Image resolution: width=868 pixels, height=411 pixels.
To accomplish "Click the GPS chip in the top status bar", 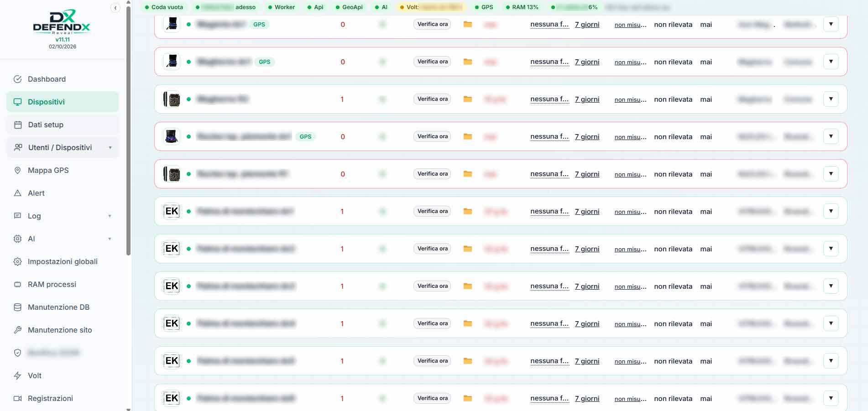I will click(x=484, y=7).
